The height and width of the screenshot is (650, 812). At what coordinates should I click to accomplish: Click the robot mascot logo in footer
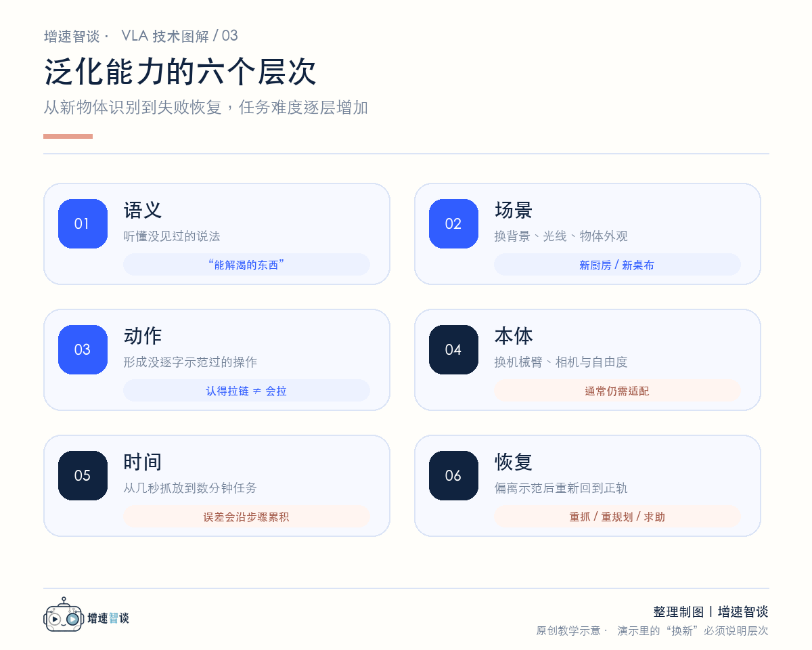pyautogui.click(x=64, y=615)
